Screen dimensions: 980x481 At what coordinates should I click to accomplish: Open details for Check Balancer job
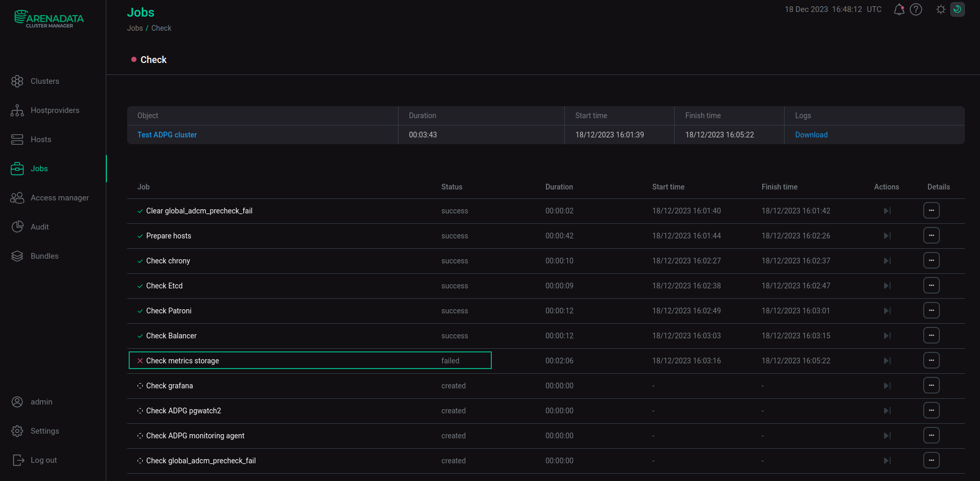(x=932, y=336)
